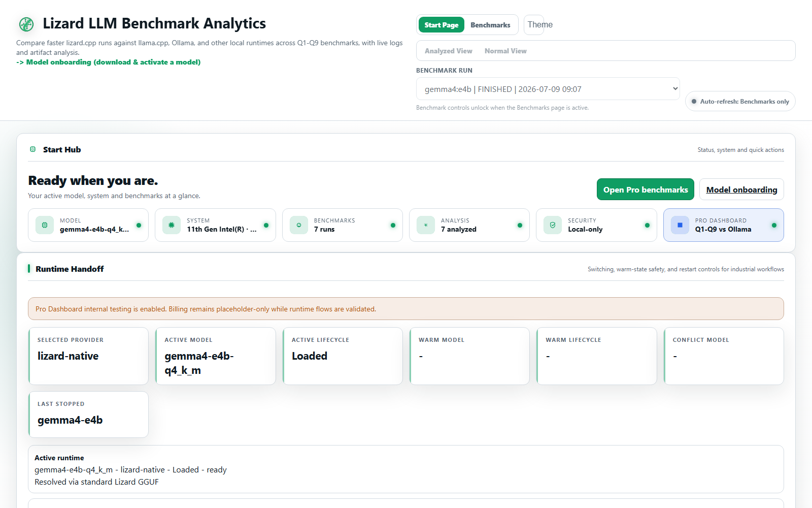Screen dimensions: 812x508
Task: Switch to the Benchmarks tab
Action: click(x=490, y=25)
